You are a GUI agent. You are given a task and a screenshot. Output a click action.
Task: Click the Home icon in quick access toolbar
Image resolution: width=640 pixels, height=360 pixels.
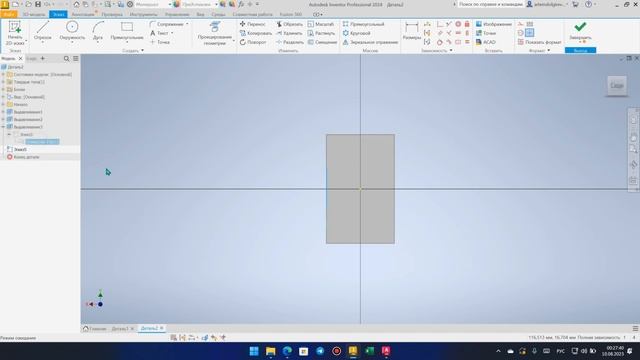76,4
